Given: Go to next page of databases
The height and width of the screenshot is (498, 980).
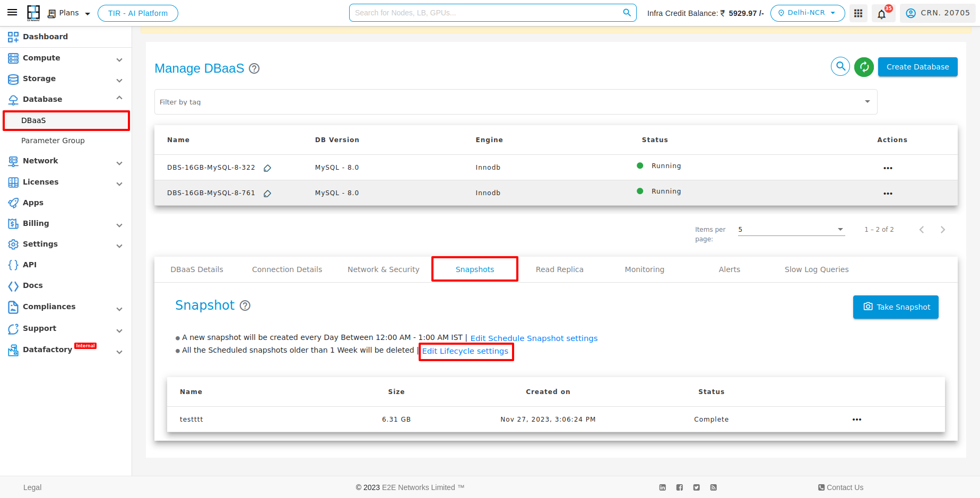Looking at the screenshot, I should coord(943,230).
